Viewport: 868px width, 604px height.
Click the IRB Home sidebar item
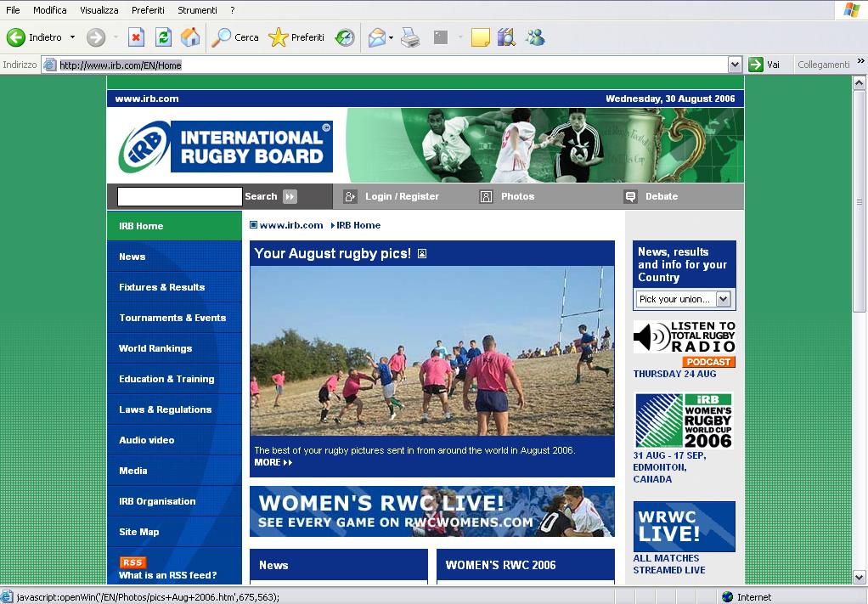(x=174, y=226)
